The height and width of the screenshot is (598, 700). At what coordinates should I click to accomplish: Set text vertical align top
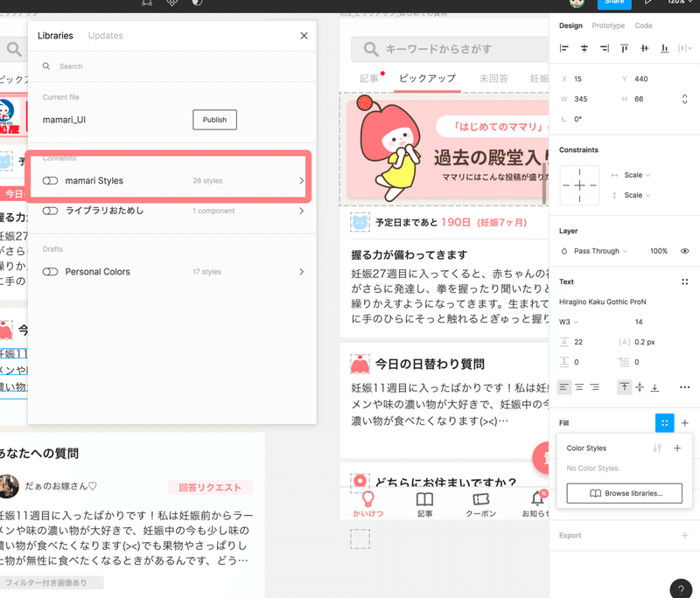pyautogui.click(x=625, y=387)
